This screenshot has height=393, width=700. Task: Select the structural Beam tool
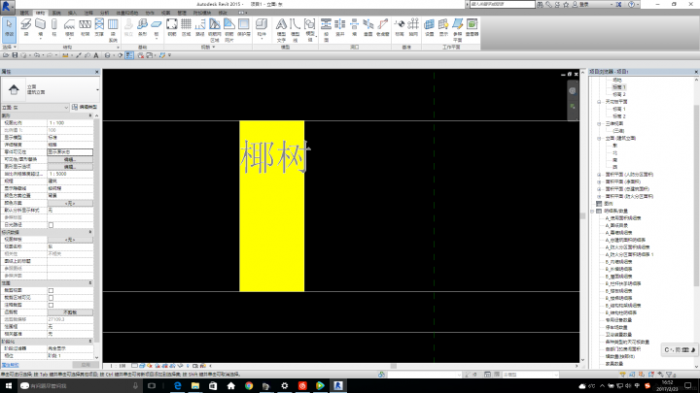coord(26,28)
